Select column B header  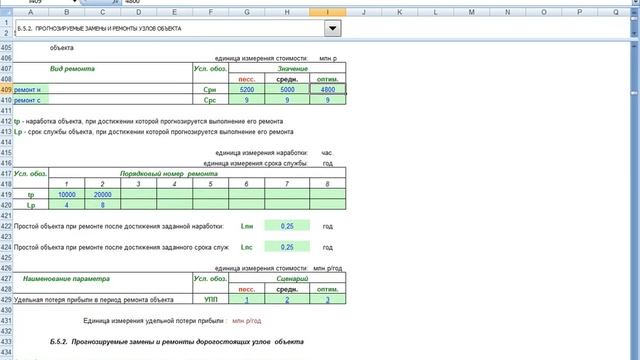coord(67,12)
